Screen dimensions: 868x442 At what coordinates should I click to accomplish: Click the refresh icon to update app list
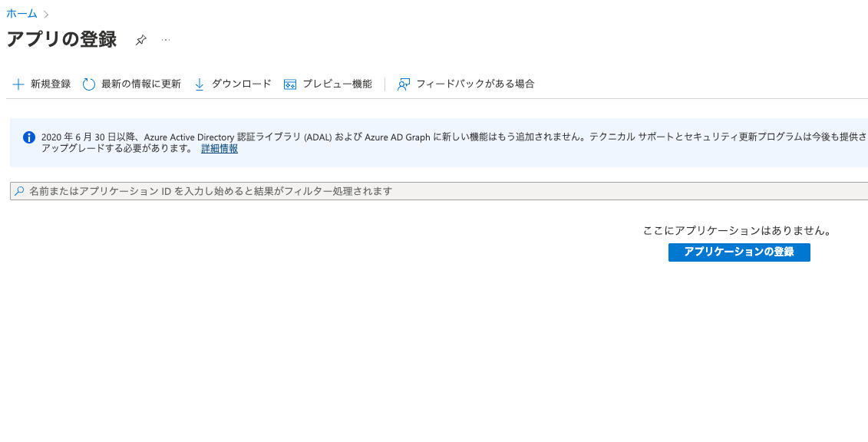[x=87, y=84]
